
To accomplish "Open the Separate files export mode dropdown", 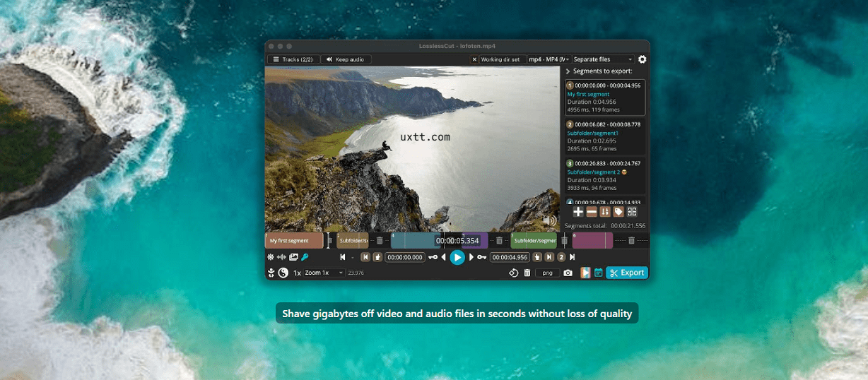I will [x=603, y=60].
